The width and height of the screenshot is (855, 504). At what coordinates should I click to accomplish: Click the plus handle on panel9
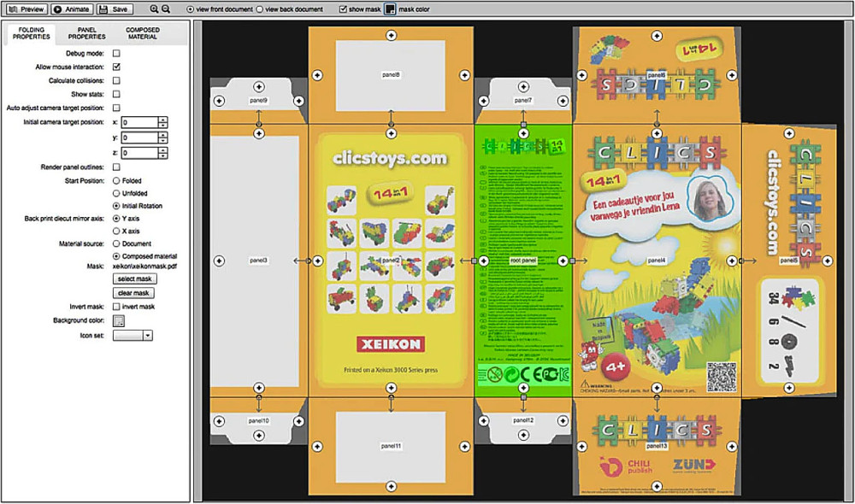pos(218,100)
